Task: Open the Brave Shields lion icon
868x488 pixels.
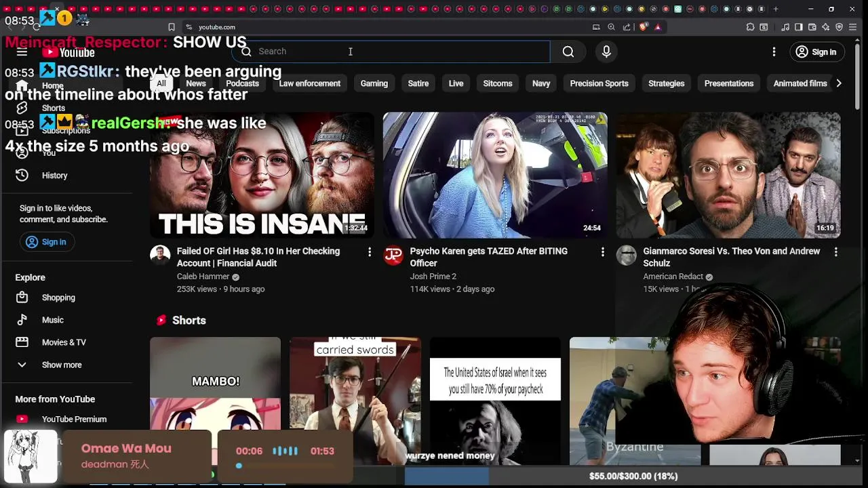Action: [x=643, y=27]
